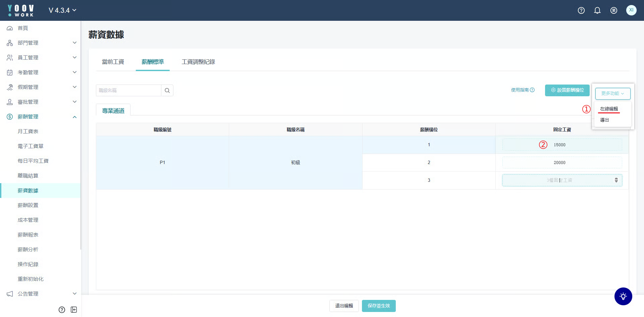Viewport: 644px width, 317px height.
Task: Select 在線編輯 from the dropdown menu
Action: (x=609, y=109)
